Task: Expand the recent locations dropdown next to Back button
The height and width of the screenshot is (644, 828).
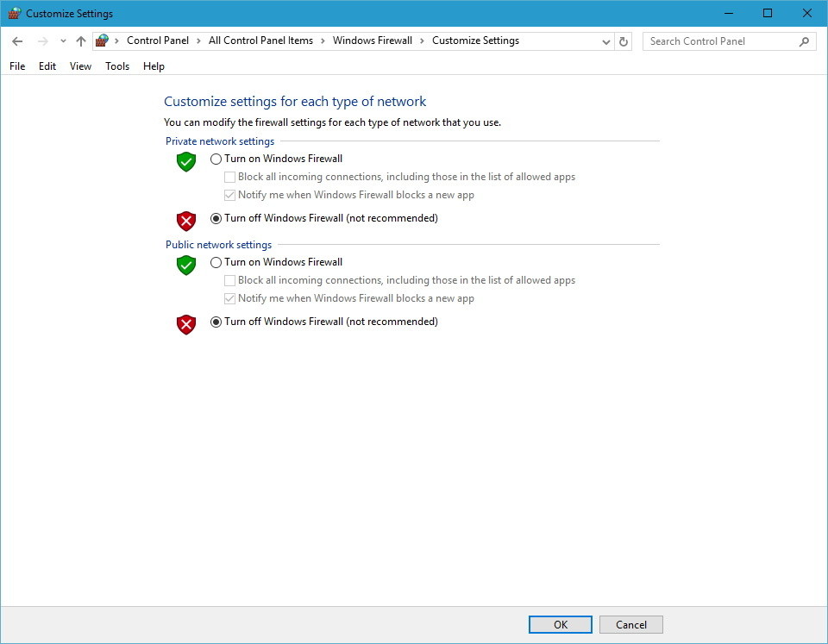Action: click(x=62, y=41)
